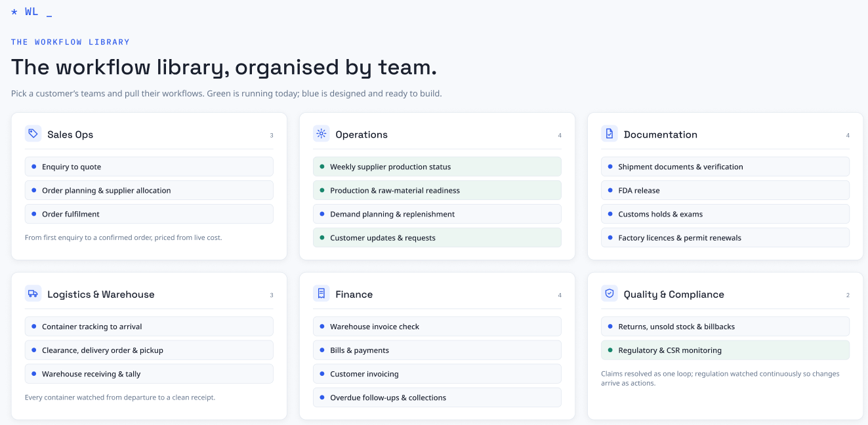Screen dimensions: 868x425
Task: Click 'Claims resolved as one loop' description
Action: 720,378
